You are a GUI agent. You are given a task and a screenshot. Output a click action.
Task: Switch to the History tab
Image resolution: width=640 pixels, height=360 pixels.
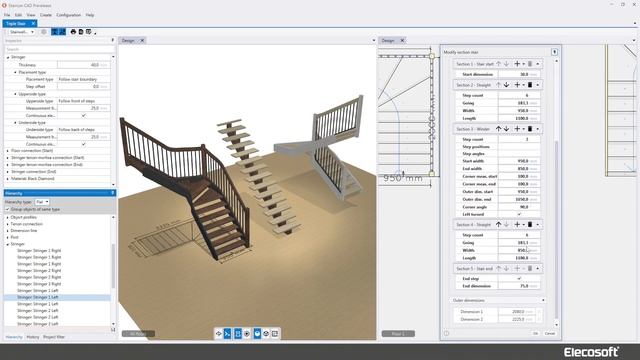pyautogui.click(x=33, y=337)
